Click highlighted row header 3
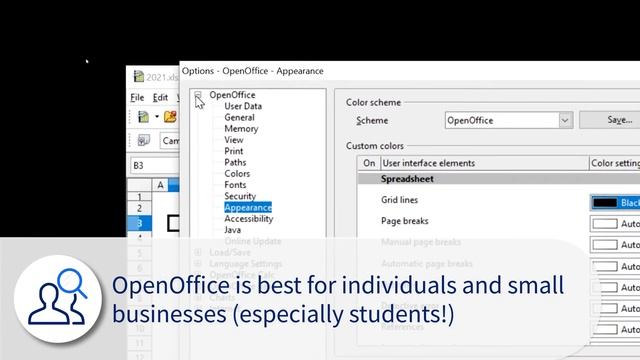Viewport: 640px width, 360px height. click(x=139, y=223)
